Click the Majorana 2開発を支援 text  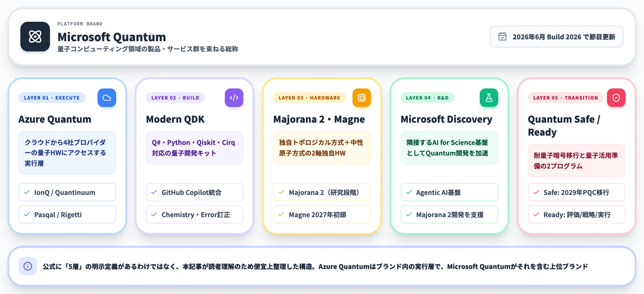click(450, 215)
